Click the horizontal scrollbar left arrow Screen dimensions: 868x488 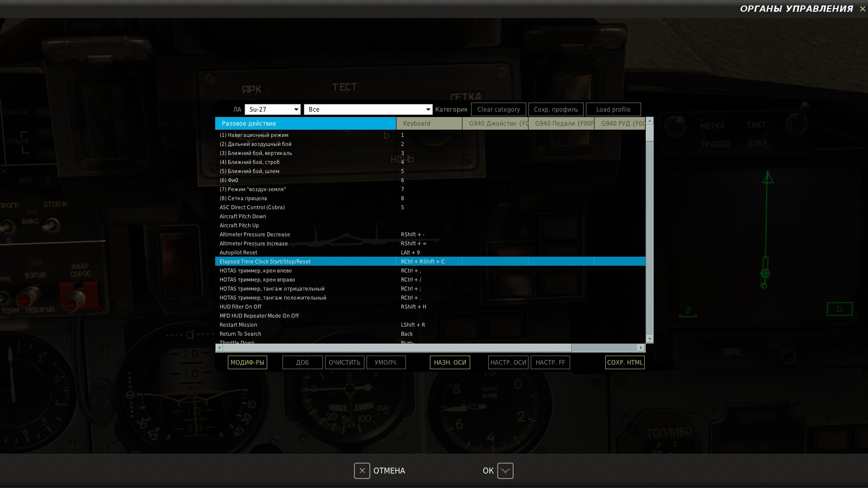[219, 347]
